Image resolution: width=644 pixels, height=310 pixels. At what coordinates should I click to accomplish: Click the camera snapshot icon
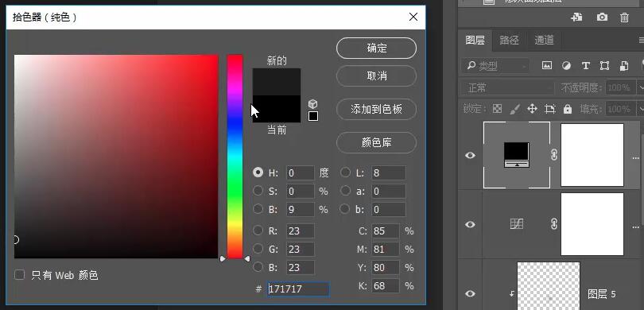coord(602,17)
